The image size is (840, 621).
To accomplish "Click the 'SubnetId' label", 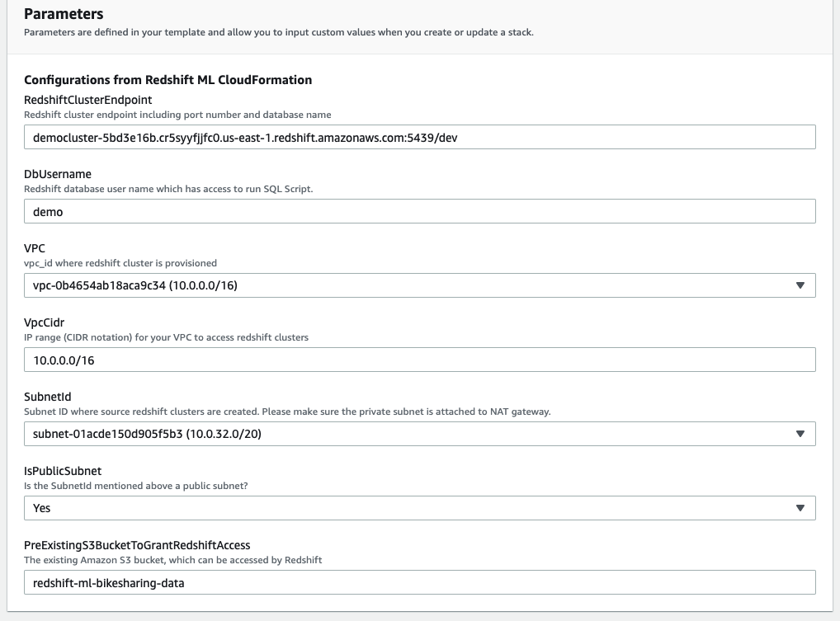I will point(48,397).
